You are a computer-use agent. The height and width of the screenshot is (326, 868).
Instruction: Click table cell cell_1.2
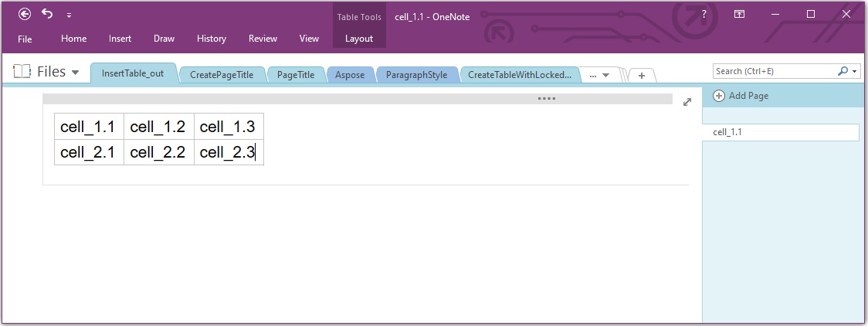coord(158,127)
